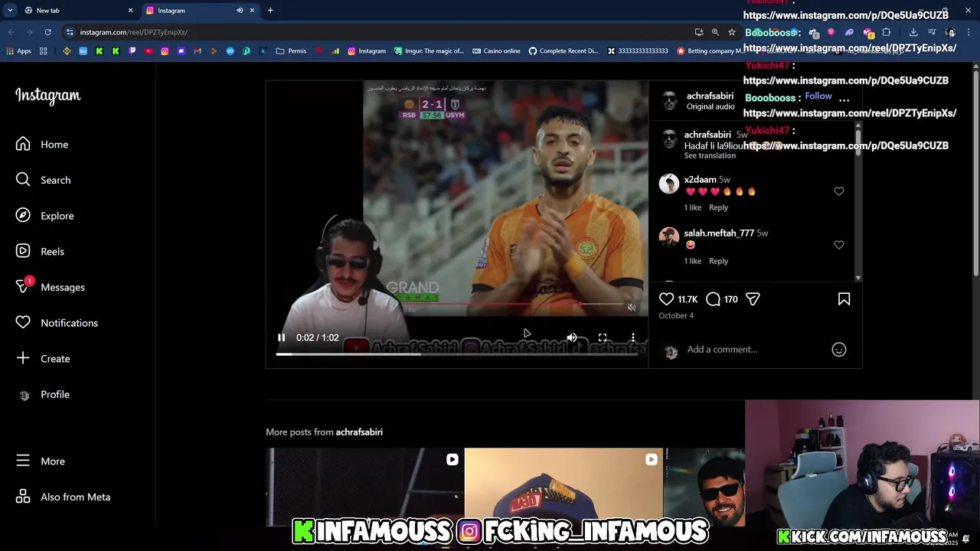Open Casino online bookmark
The image size is (980, 551).
(x=496, y=51)
